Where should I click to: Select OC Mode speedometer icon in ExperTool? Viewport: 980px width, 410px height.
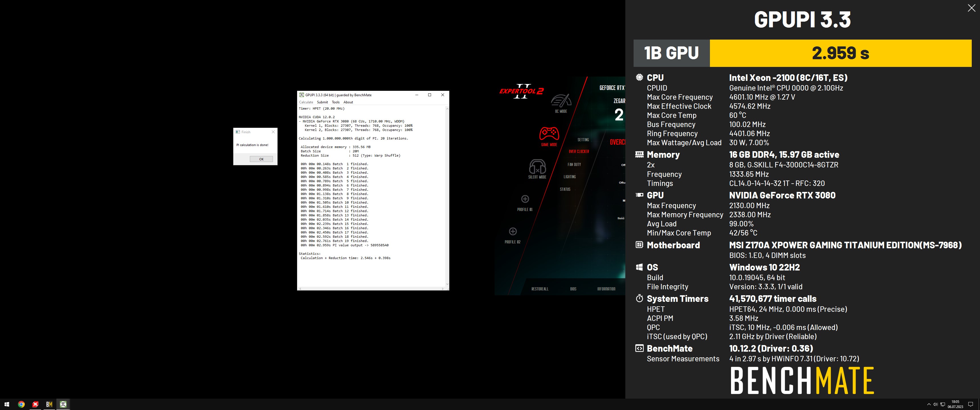click(561, 101)
